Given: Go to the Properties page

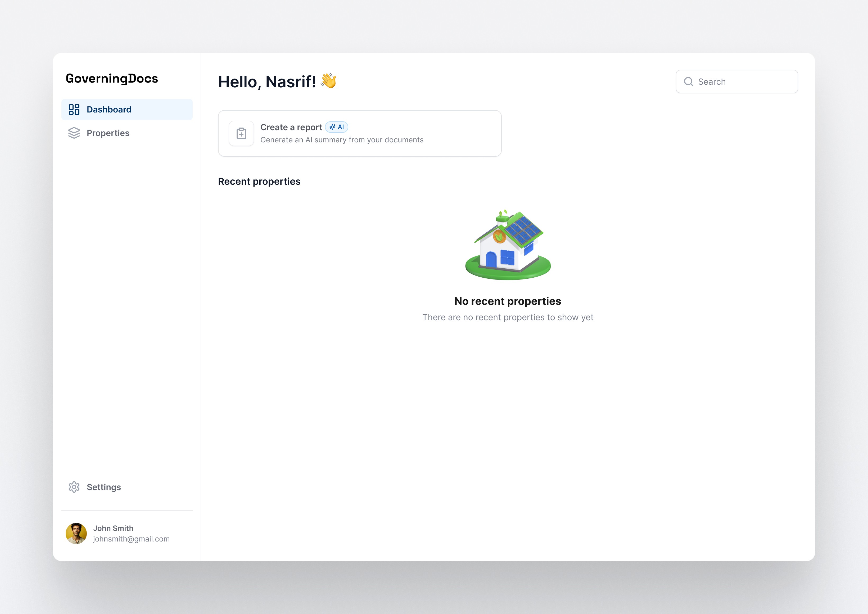Looking at the screenshot, I should pyautogui.click(x=108, y=133).
